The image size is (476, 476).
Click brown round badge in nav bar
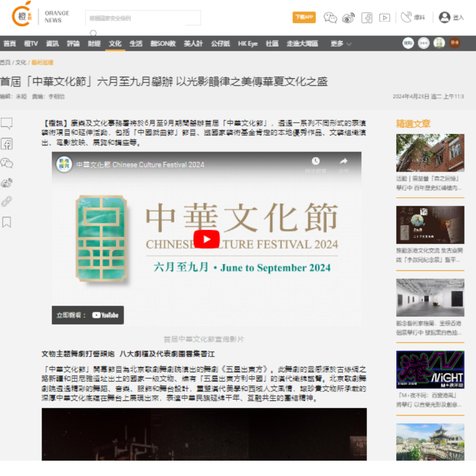click(454, 43)
